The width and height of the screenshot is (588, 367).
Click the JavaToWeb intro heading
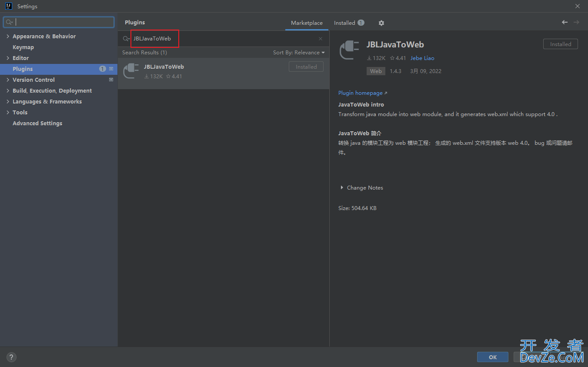point(361,105)
